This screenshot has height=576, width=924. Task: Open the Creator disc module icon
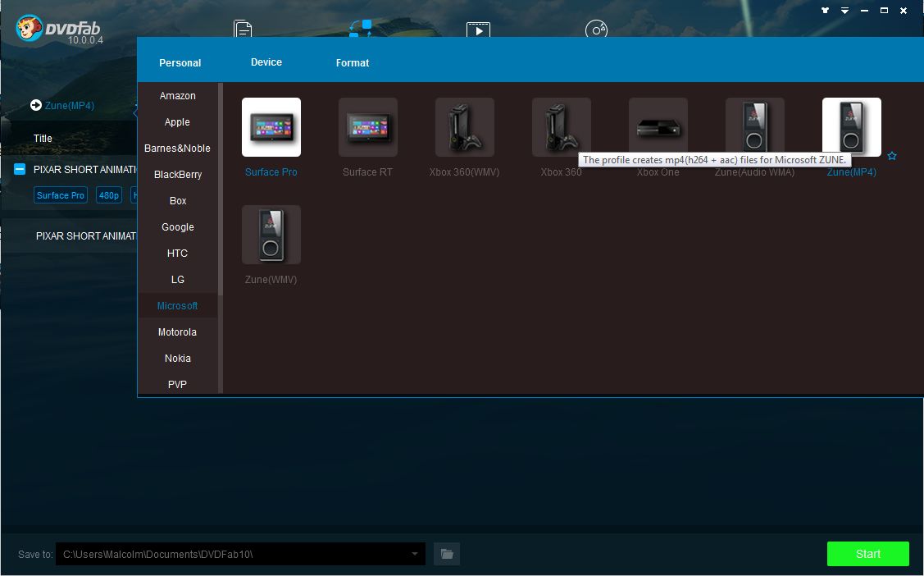(596, 28)
